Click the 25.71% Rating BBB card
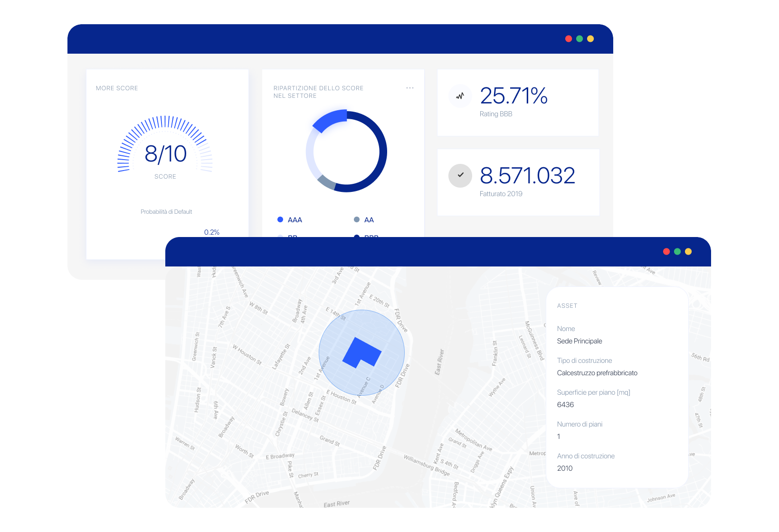This screenshot has width=779, height=532. pyautogui.click(x=518, y=103)
